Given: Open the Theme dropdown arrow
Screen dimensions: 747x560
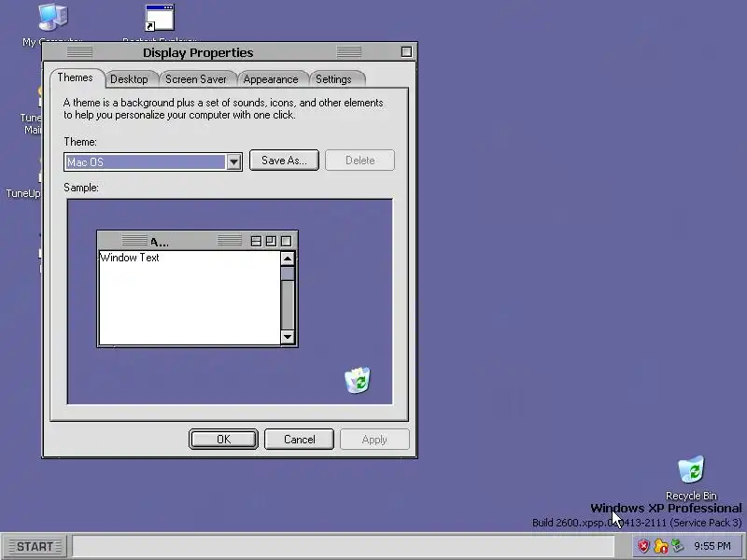Looking at the screenshot, I should pos(233,162).
